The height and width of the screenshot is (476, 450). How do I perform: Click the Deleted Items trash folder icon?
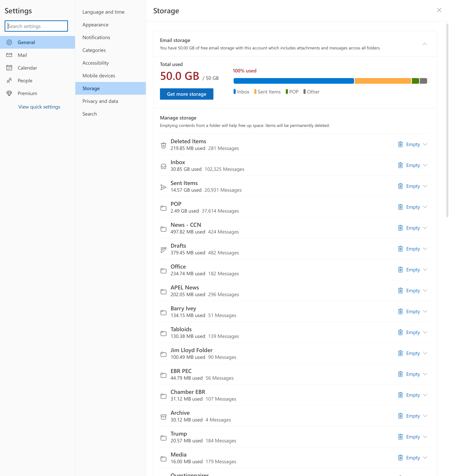point(163,145)
